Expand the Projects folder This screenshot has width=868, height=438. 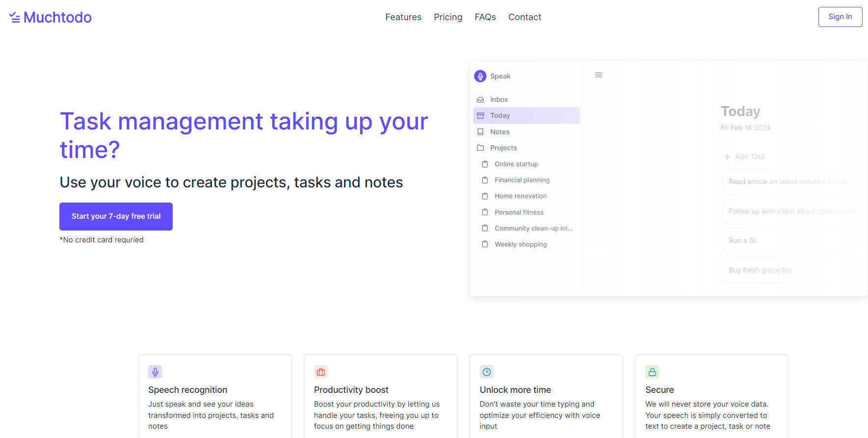(503, 148)
